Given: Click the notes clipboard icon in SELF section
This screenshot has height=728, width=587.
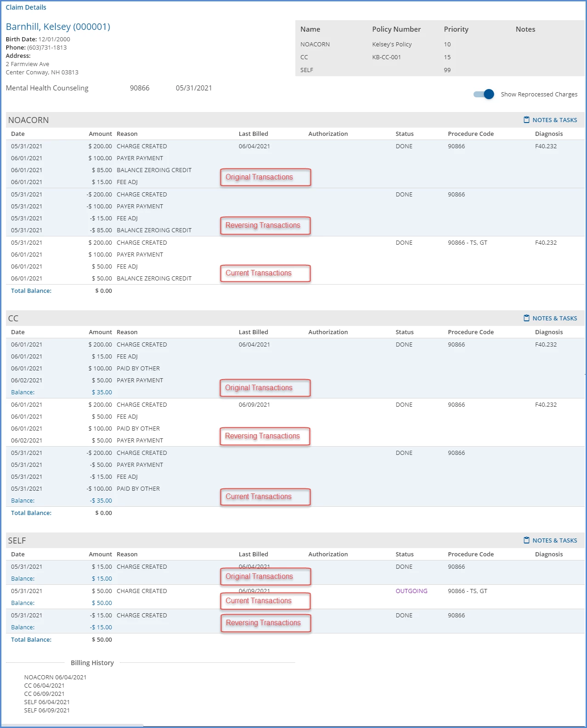Looking at the screenshot, I should [526, 540].
